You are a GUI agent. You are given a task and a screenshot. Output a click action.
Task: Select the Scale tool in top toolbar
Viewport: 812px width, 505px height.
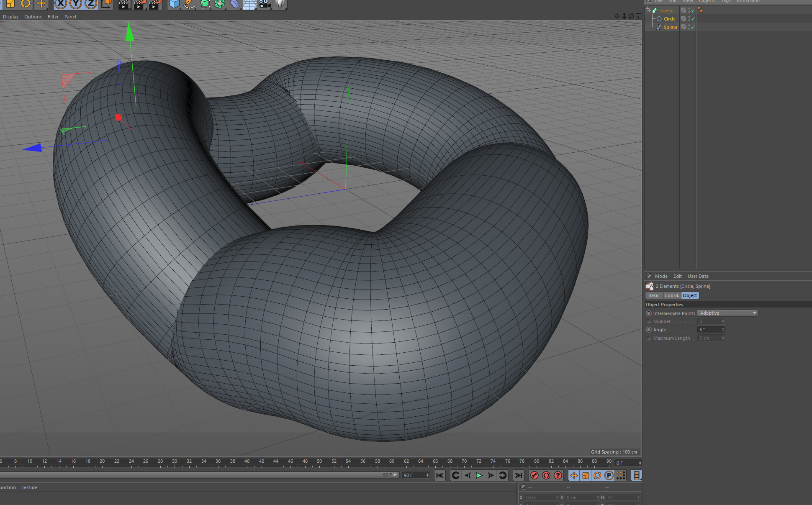[x=10, y=4]
